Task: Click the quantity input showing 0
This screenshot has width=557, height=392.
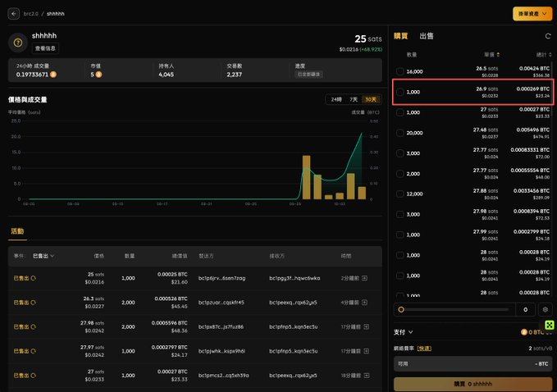Action: pos(525,310)
